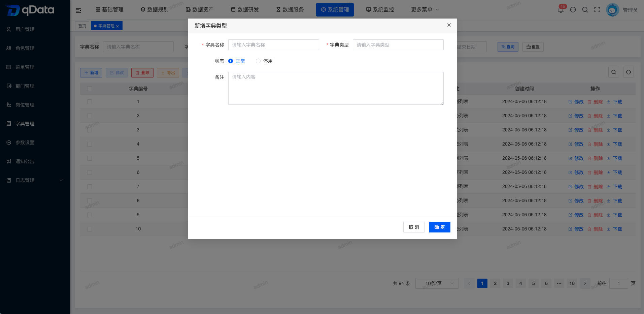Click 下载 for dictionary row 3
This screenshot has width=644, height=314.
coord(614,130)
